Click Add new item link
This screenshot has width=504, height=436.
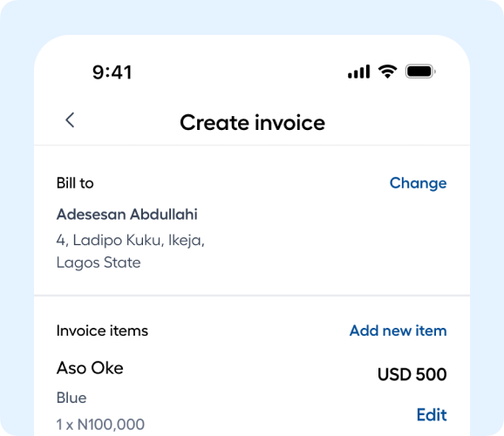click(x=398, y=330)
